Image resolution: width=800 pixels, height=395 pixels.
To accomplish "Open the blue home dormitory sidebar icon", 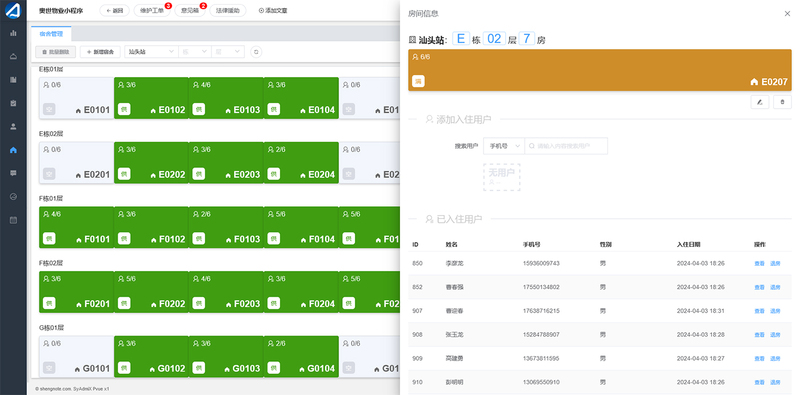I will click(13, 150).
